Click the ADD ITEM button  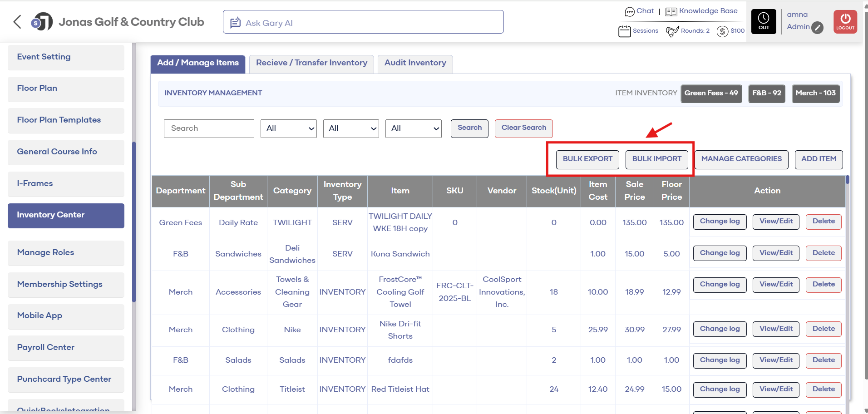(819, 159)
